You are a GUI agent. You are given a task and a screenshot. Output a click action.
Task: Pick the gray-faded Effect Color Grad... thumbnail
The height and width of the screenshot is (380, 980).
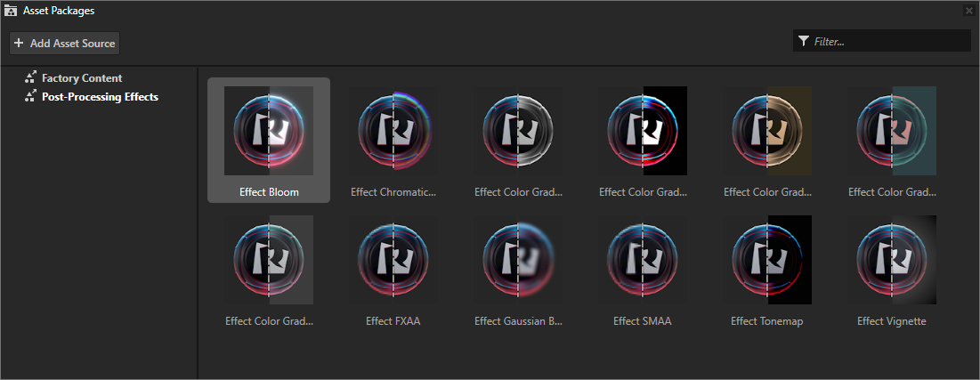click(269, 260)
